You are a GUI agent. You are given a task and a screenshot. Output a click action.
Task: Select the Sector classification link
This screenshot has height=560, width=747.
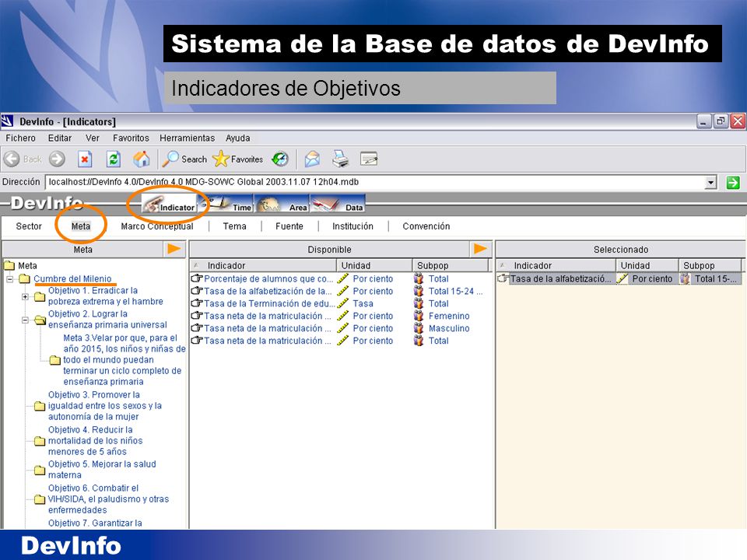pyautogui.click(x=29, y=226)
